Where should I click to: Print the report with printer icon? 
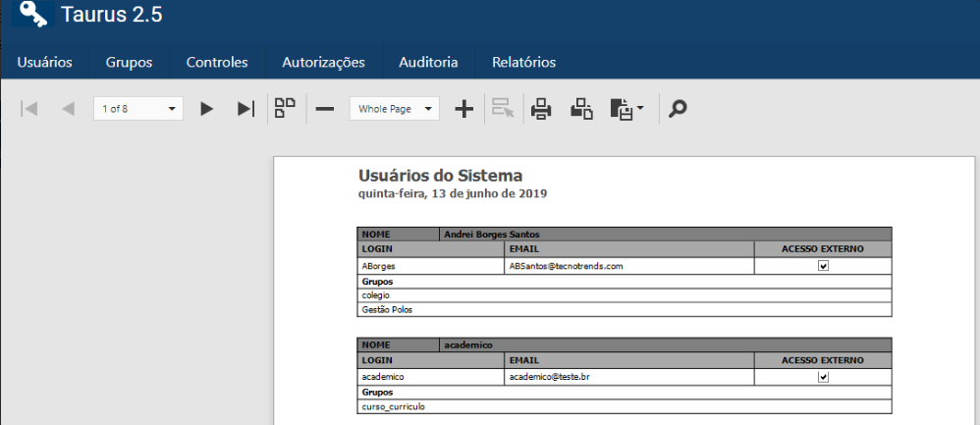tap(541, 109)
